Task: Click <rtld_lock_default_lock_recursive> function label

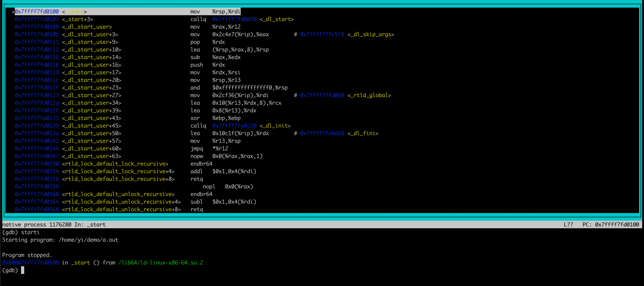Action: pos(115,164)
